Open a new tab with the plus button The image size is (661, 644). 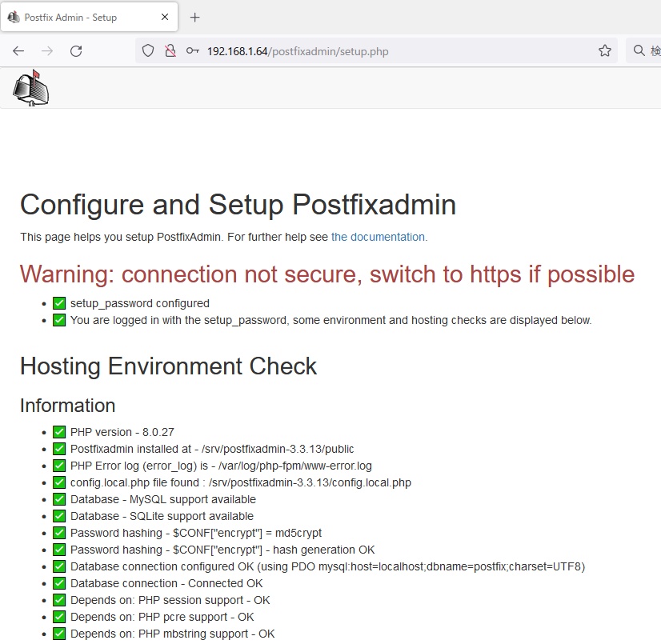click(x=194, y=18)
